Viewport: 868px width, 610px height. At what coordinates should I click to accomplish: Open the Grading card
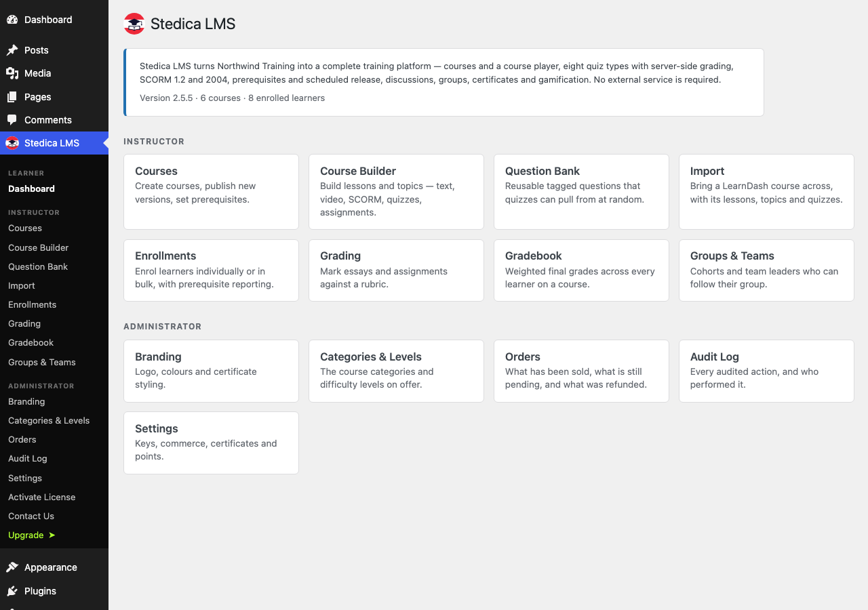pos(396,270)
